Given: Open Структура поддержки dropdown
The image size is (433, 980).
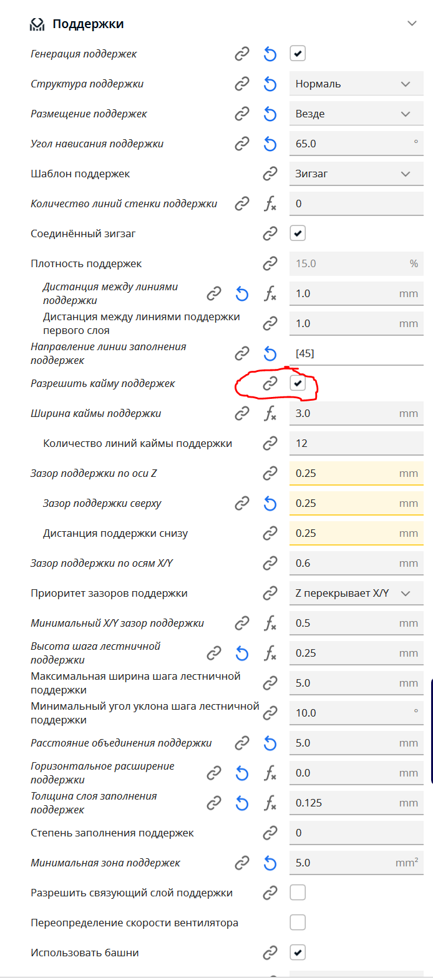Looking at the screenshot, I should click(356, 84).
